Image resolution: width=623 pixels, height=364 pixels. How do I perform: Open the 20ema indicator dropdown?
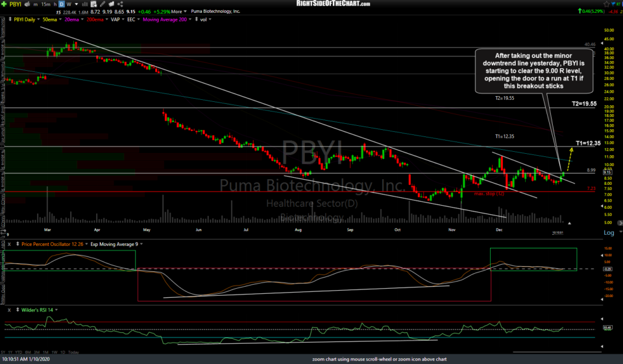82,19
